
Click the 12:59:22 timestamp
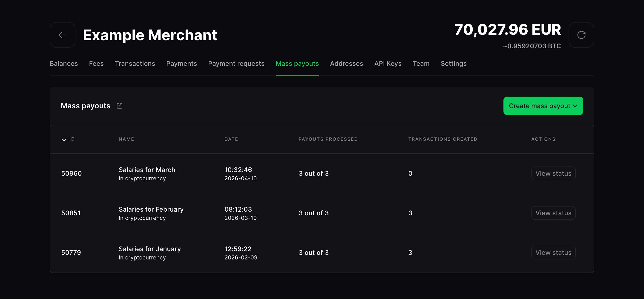pos(238,249)
